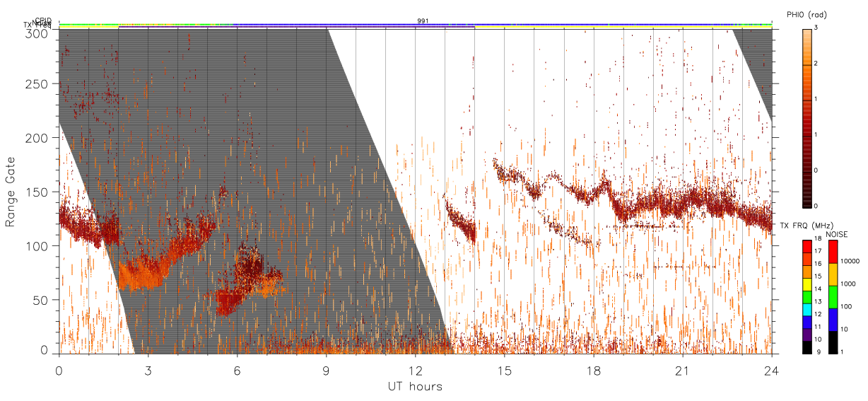Image resolution: width=868 pixels, height=401 pixels.
Task: Click UT hours tick label 9
Action: tap(326, 370)
